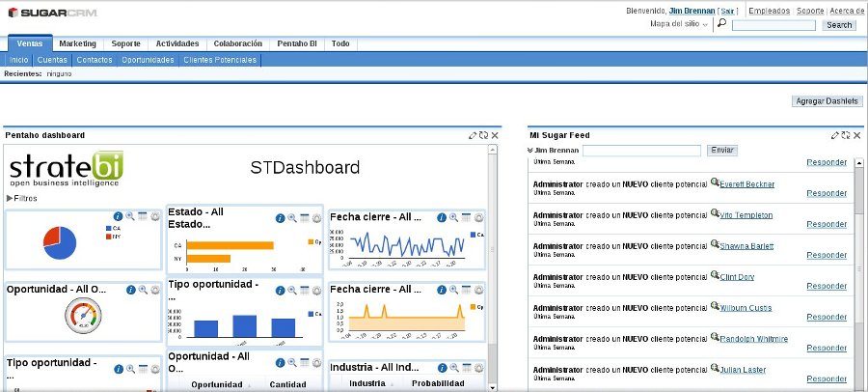The width and height of the screenshot is (868, 392).
Task: Click the info icon on the pie chart panel
Action: [x=119, y=217]
